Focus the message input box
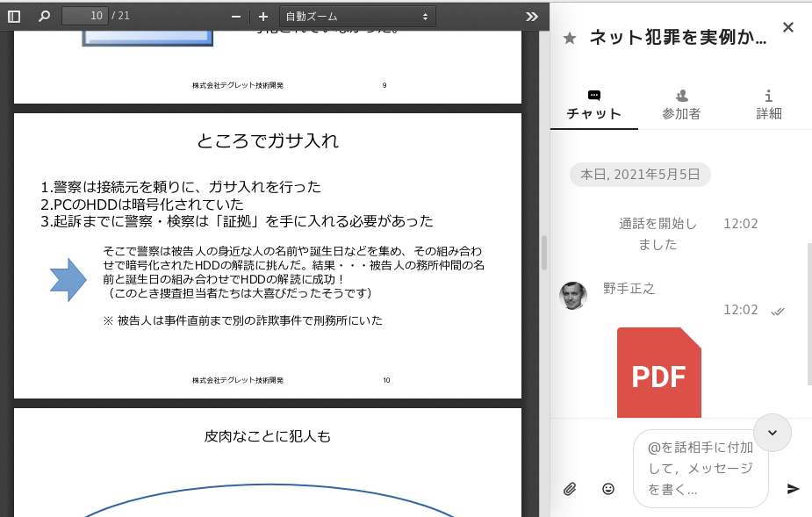This screenshot has width=812, height=517. [x=701, y=469]
